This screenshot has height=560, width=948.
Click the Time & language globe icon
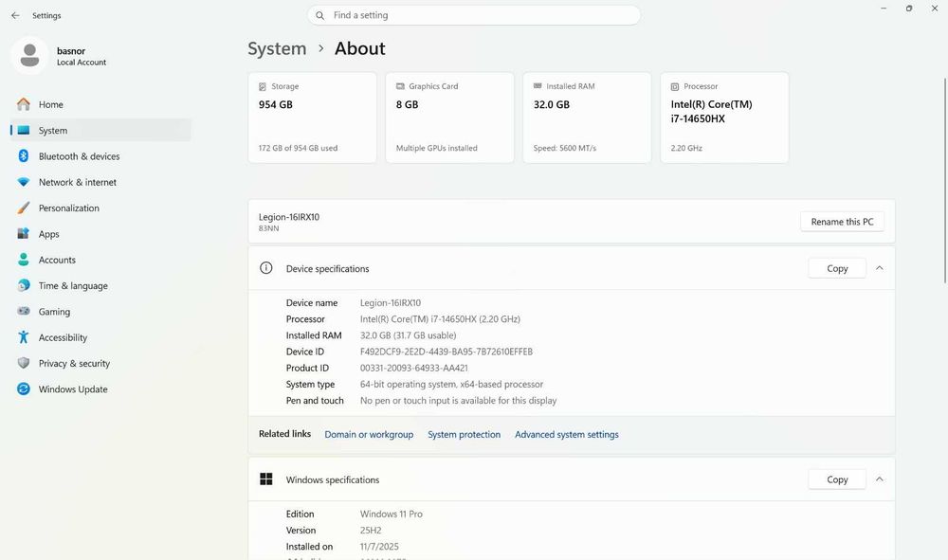[x=24, y=286]
